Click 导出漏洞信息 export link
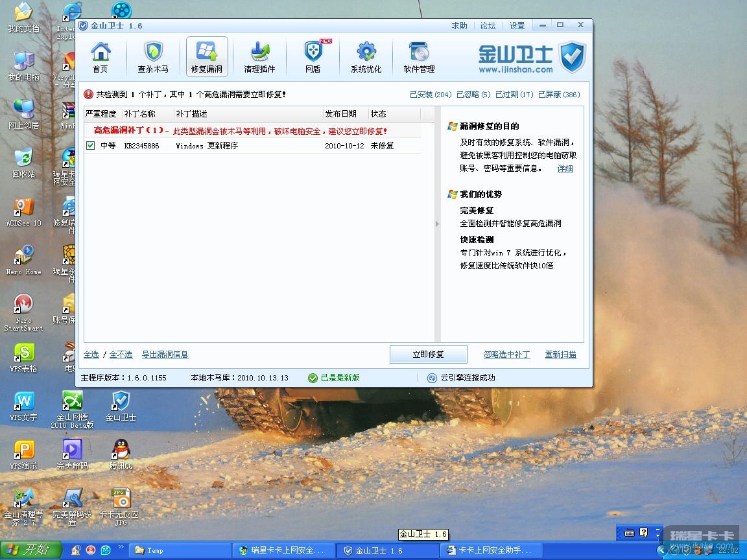This screenshot has height=560, width=747. click(x=165, y=355)
